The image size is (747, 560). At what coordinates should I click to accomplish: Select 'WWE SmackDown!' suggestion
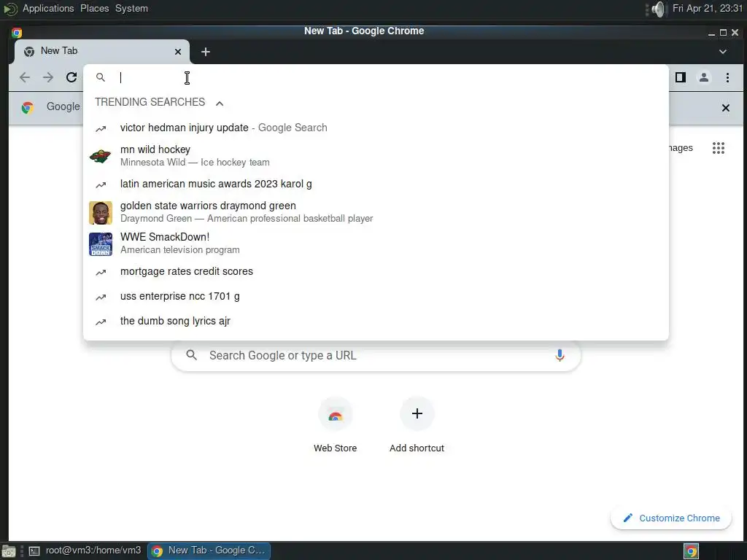click(x=376, y=244)
